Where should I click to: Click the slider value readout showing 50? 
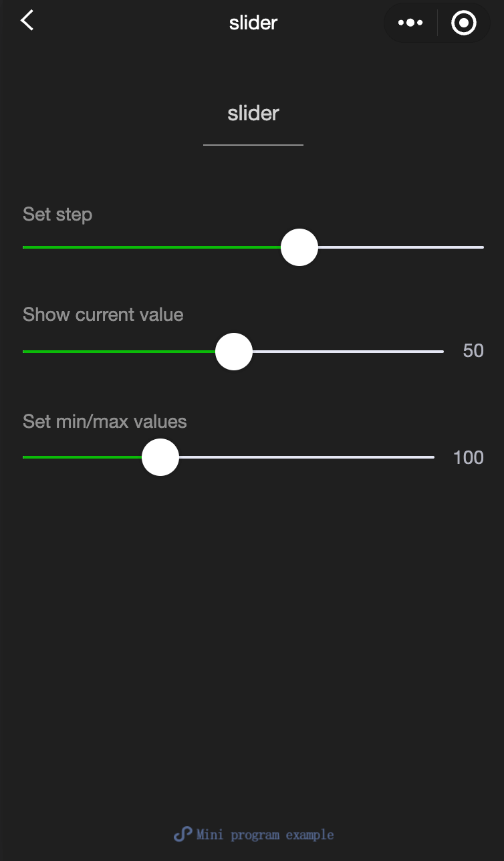tap(473, 351)
